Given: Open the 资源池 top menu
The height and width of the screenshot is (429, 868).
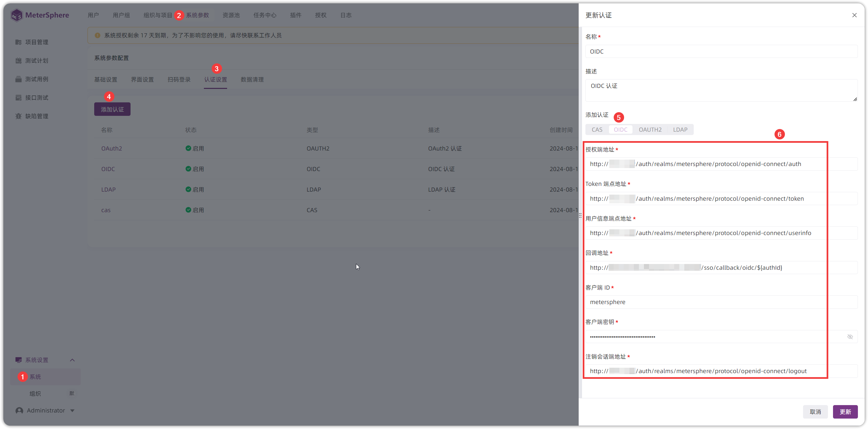Looking at the screenshot, I should tap(231, 15).
